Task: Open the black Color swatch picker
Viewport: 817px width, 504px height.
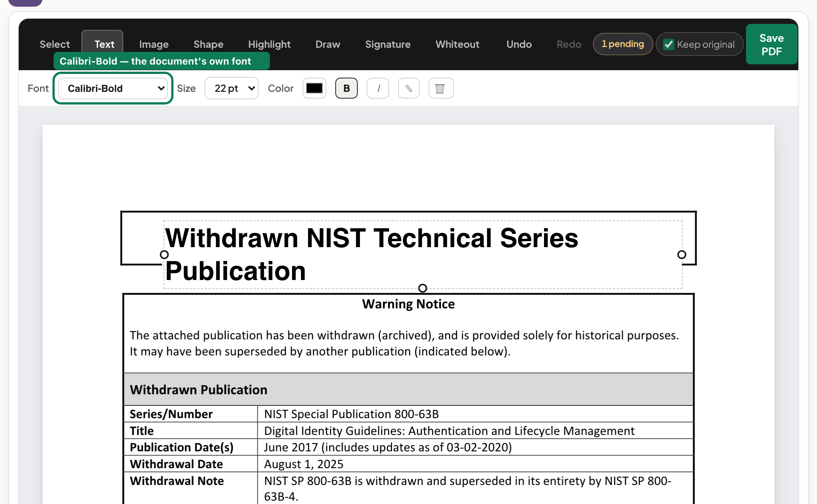Action: tap(314, 88)
